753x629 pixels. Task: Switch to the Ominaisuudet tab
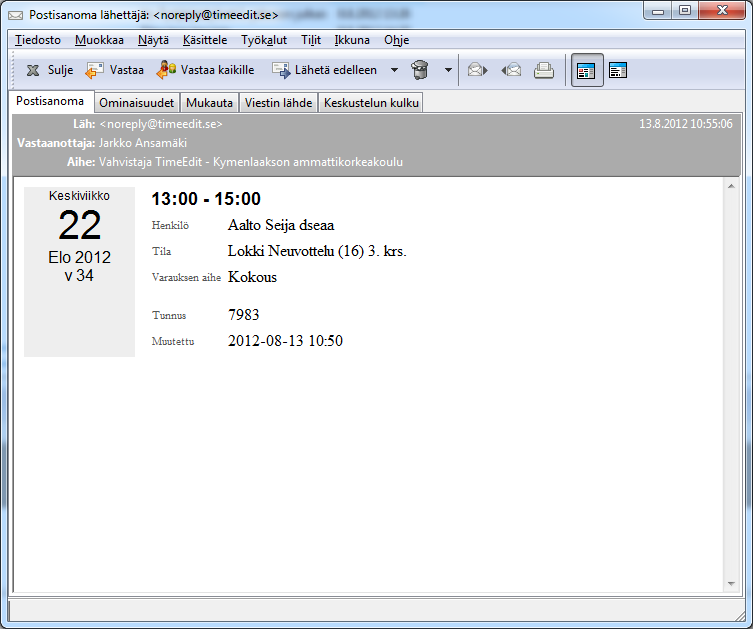(136, 103)
